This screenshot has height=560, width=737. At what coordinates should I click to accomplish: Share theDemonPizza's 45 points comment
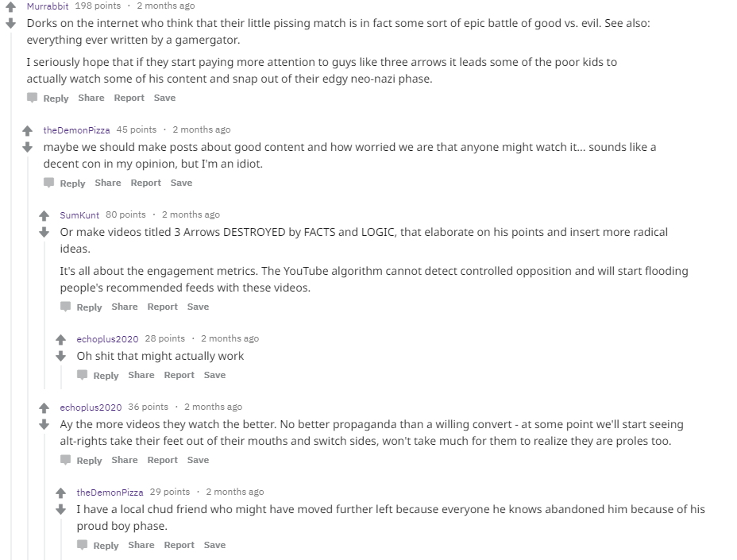point(108,183)
